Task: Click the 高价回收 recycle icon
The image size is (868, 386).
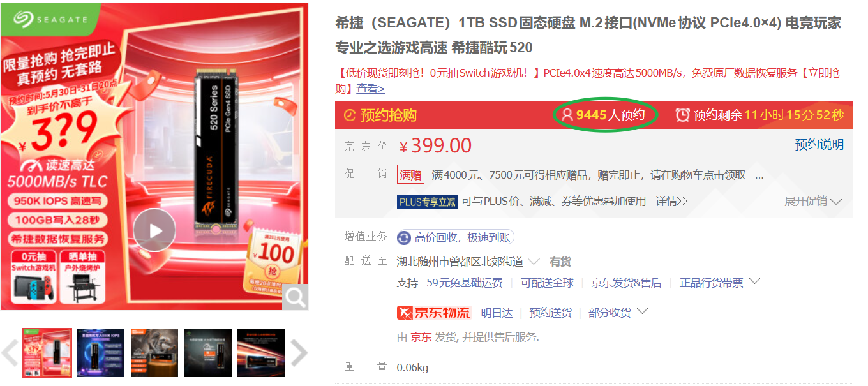Action: 404,238
